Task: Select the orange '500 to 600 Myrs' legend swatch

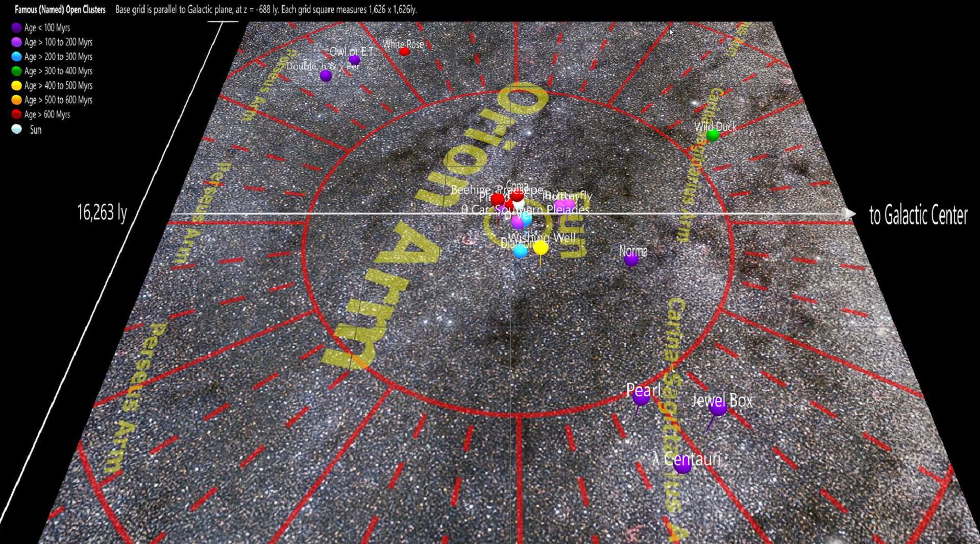Action: [16, 100]
